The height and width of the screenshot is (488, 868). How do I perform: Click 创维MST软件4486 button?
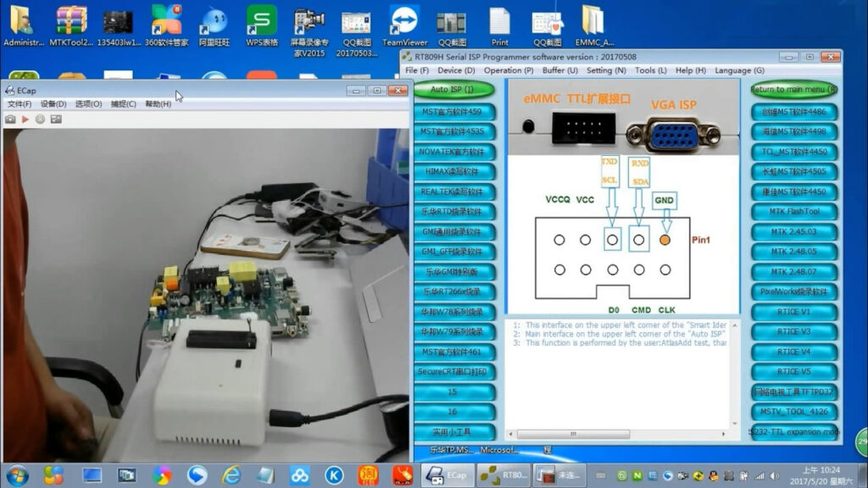(x=793, y=112)
